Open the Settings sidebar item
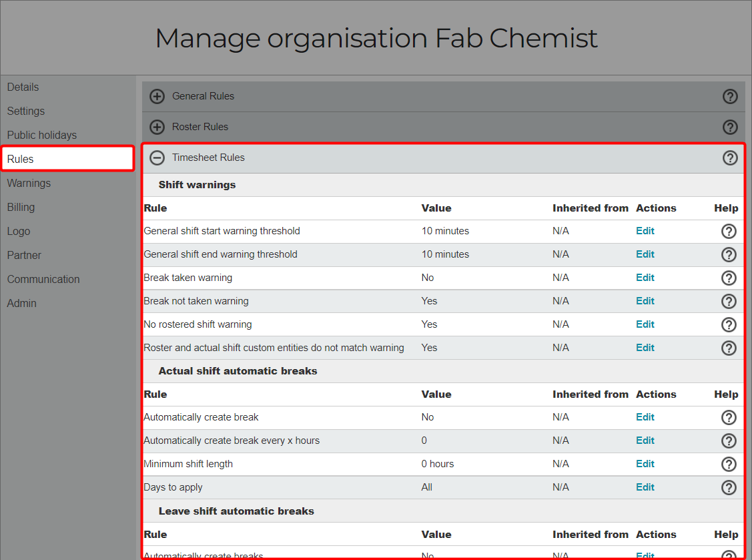Viewport: 752px width, 560px height. pos(26,111)
